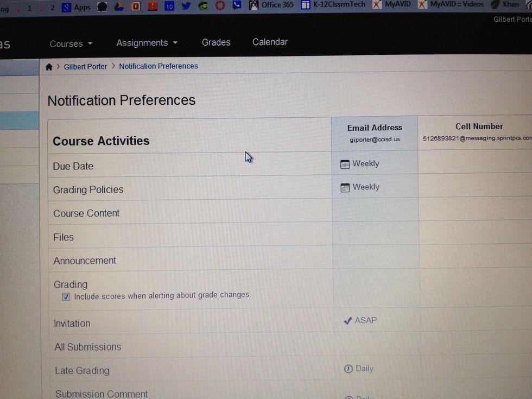
Task: Expand the Courses dropdown menu
Action: [x=71, y=44]
